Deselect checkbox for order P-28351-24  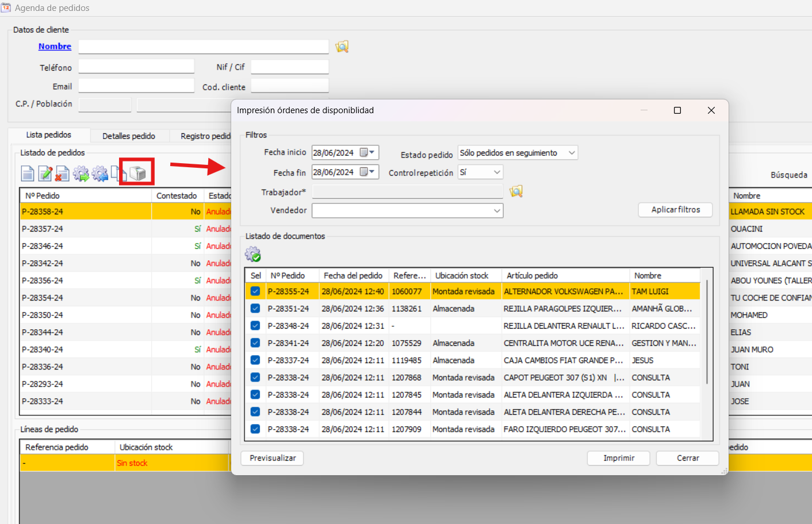point(255,309)
